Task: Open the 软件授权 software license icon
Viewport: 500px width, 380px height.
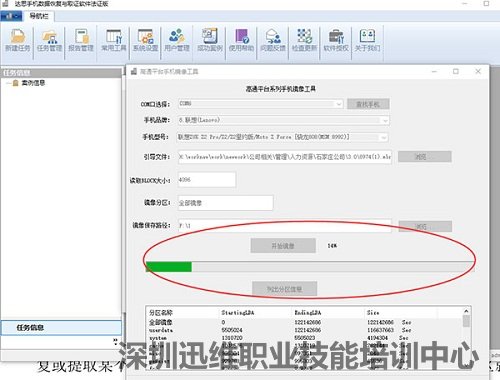Action: coord(336,41)
